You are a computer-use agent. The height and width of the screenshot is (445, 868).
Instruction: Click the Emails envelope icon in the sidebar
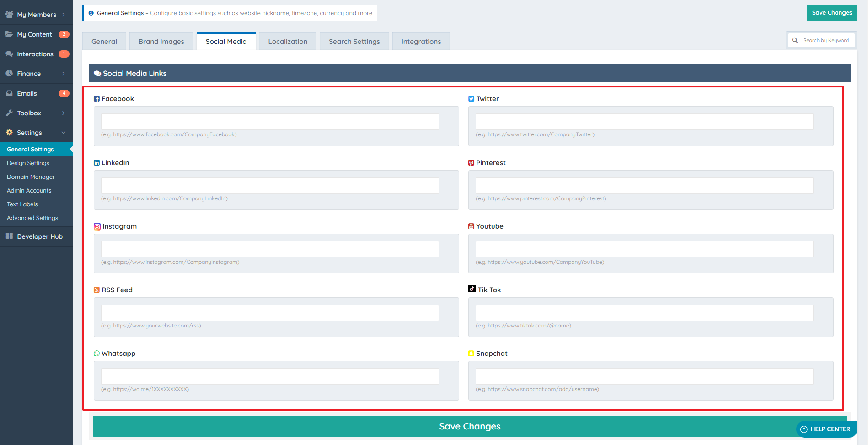[9, 93]
